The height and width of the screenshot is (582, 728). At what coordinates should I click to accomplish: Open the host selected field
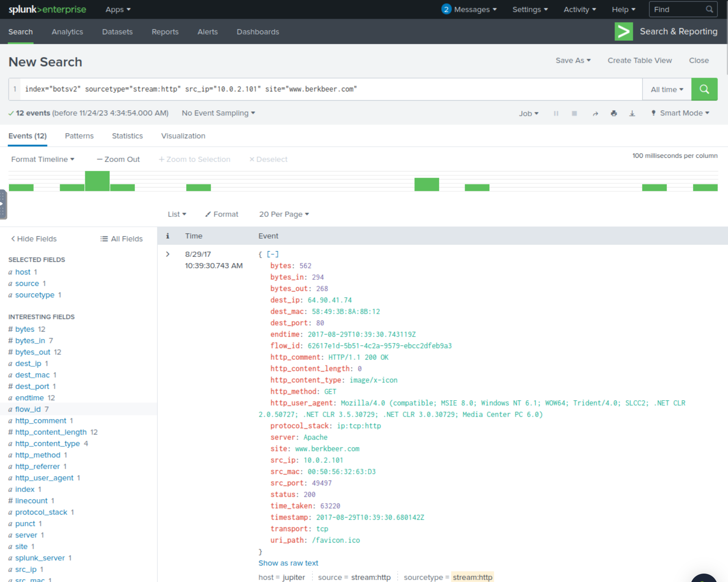tap(23, 272)
